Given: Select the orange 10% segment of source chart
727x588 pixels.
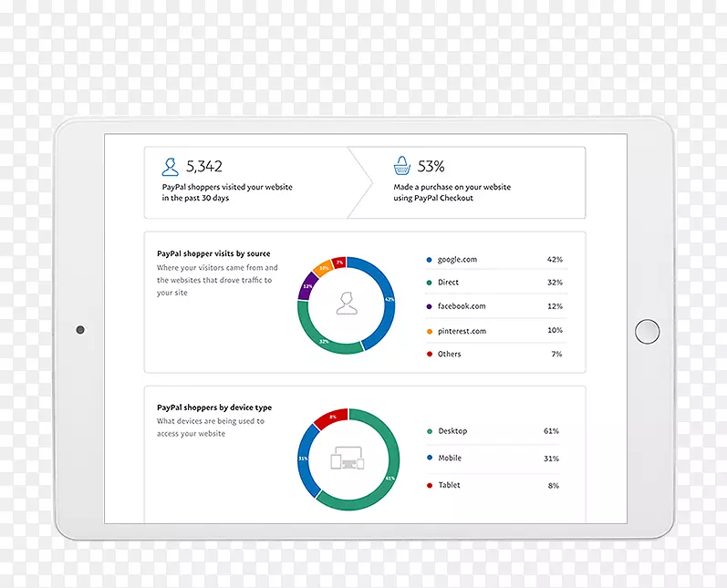Looking at the screenshot, I should (x=323, y=268).
